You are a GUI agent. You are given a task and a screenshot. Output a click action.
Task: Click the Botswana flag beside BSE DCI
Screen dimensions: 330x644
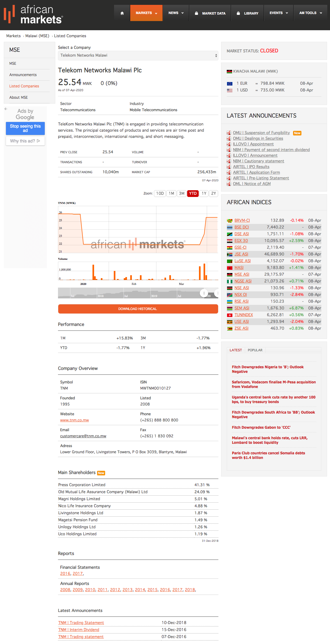pos(230,227)
